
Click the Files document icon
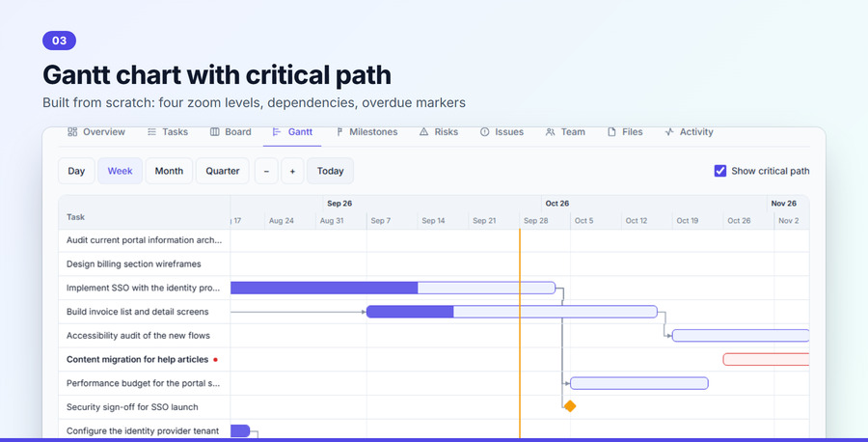coord(611,132)
